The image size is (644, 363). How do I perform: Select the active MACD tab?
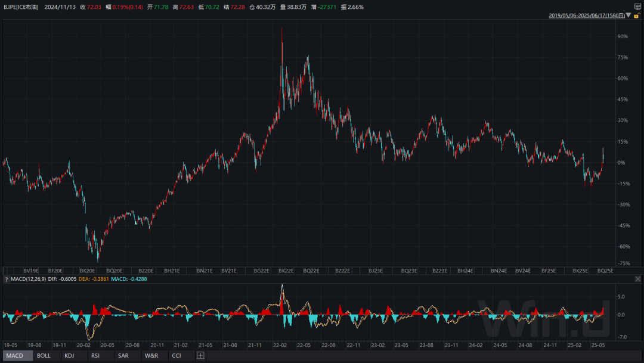[x=14, y=355]
